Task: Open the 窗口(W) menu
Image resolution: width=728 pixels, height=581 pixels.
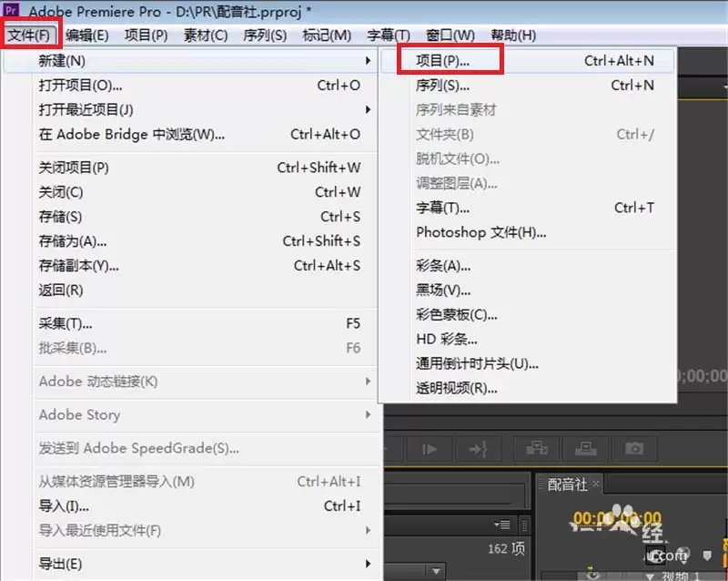Action: point(450,36)
